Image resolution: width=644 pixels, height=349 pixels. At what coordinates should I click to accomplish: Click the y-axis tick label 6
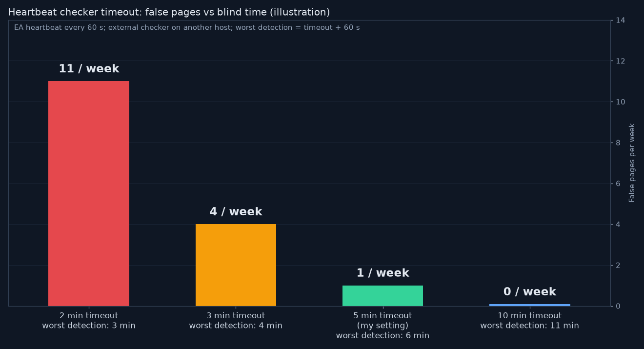point(618,184)
